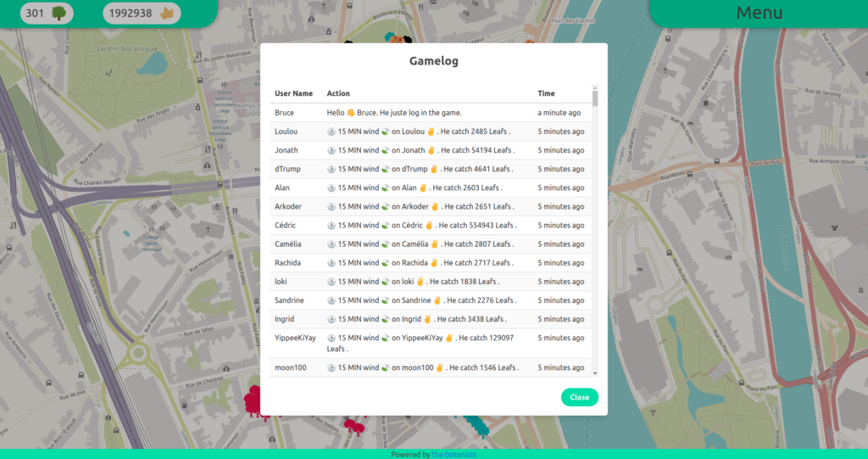Click the scrollbar down arrow in Gamelog
The width and height of the screenshot is (868, 459).
pos(595,373)
